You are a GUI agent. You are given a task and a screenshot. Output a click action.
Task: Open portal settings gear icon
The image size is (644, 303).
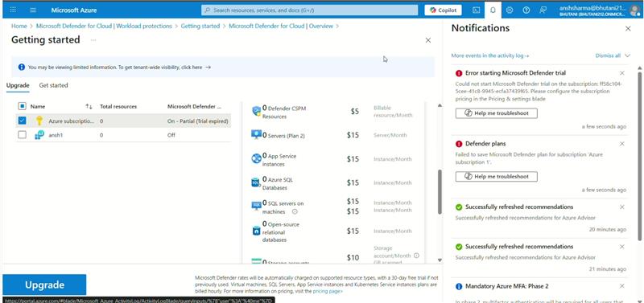(510, 10)
